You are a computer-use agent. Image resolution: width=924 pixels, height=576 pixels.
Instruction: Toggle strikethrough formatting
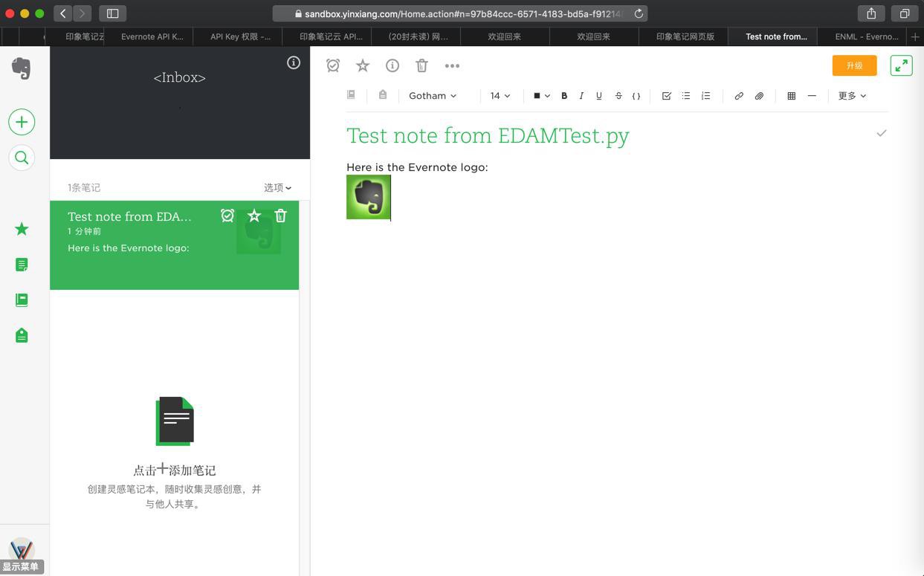pyautogui.click(x=618, y=96)
